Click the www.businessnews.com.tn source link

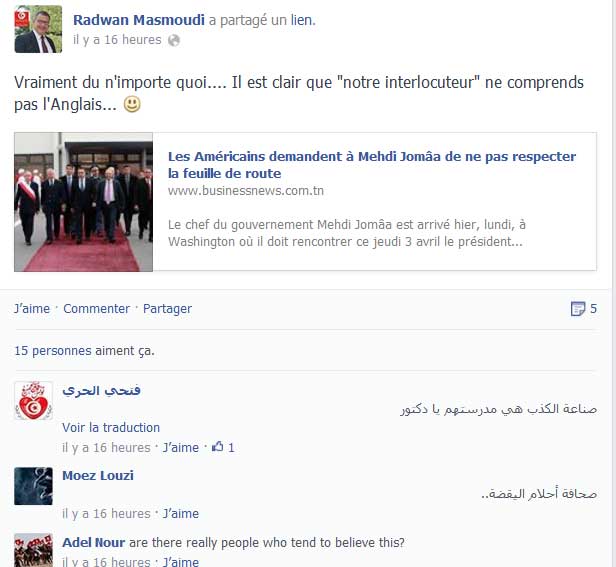pyautogui.click(x=246, y=191)
